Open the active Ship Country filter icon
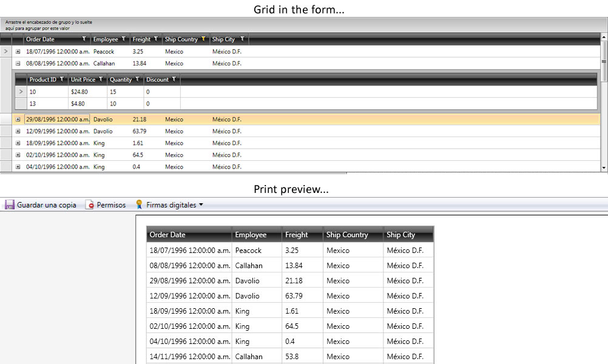The height and width of the screenshot is (364, 608). 203,39
